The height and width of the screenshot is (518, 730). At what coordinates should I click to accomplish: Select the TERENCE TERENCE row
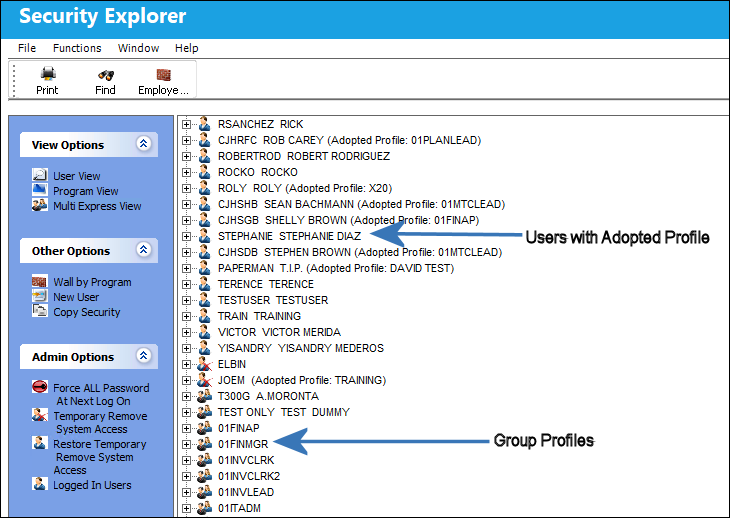(x=266, y=284)
